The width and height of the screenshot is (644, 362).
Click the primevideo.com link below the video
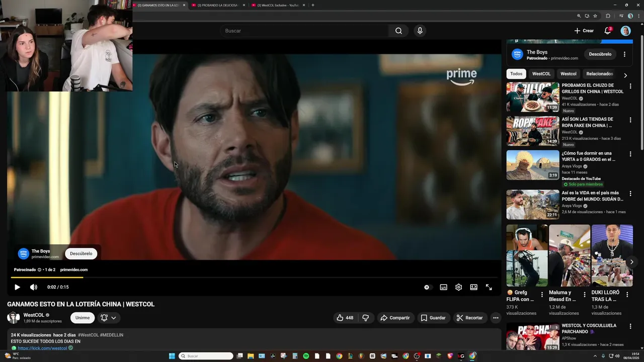coord(74,269)
